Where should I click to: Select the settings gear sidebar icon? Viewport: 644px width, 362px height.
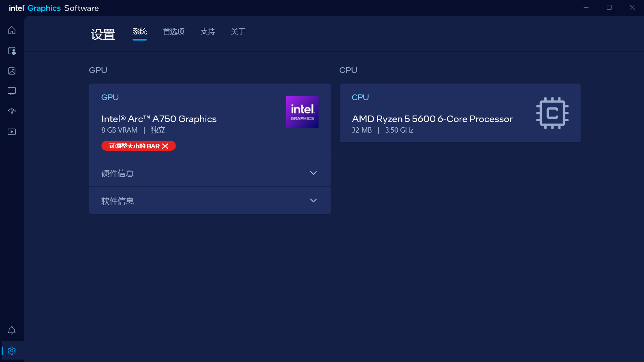pyautogui.click(x=12, y=351)
